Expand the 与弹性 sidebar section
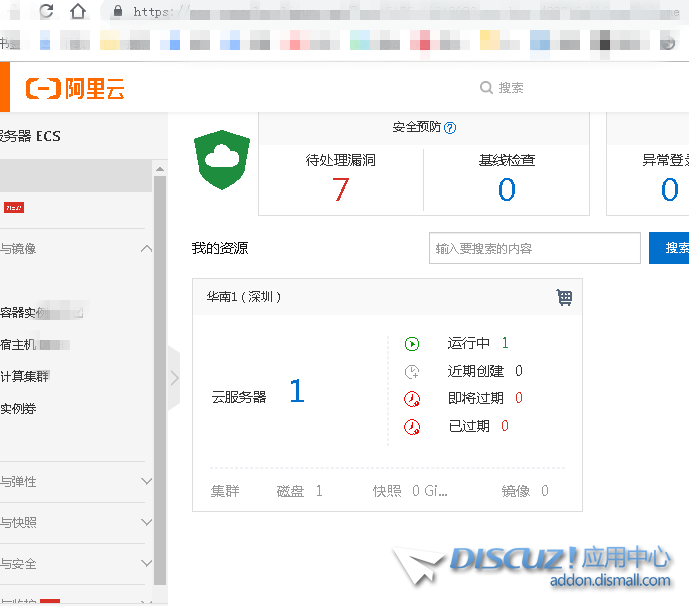 point(146,482)
